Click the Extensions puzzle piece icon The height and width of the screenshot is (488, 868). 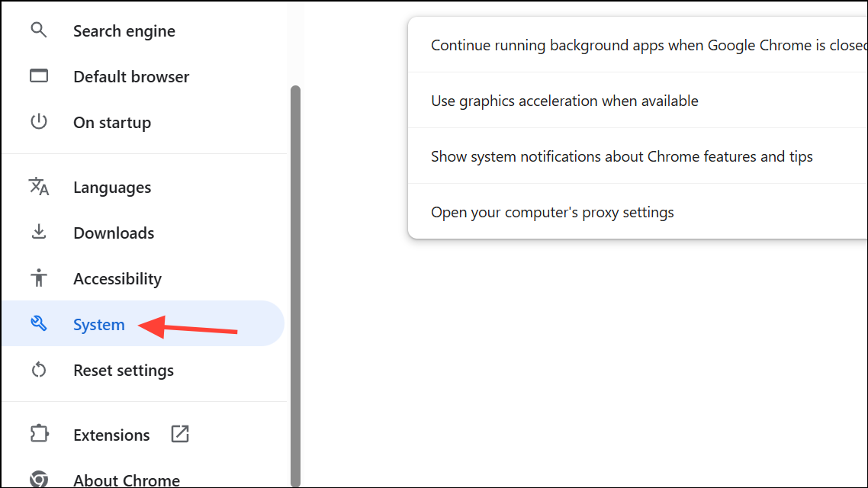point(38,435)
